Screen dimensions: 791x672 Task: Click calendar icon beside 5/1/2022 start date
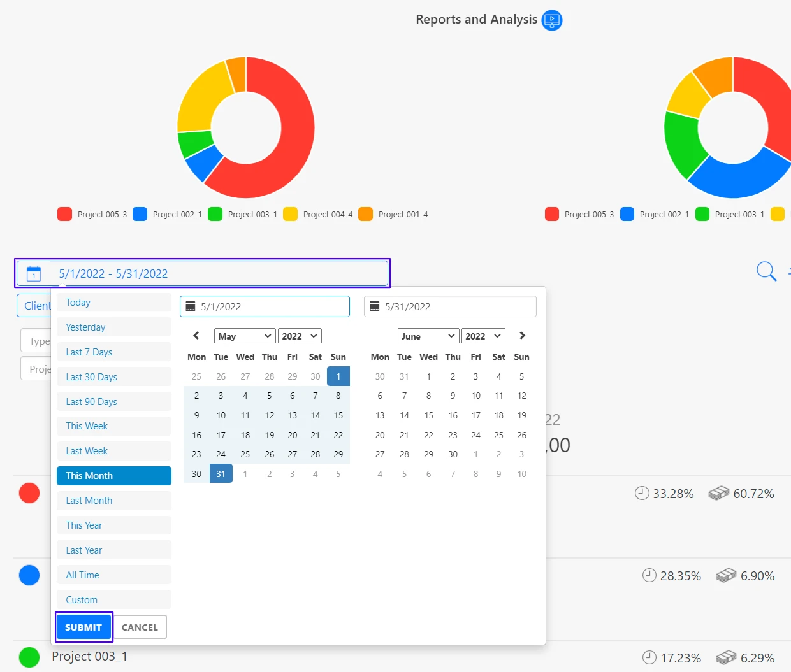[191, 306]
